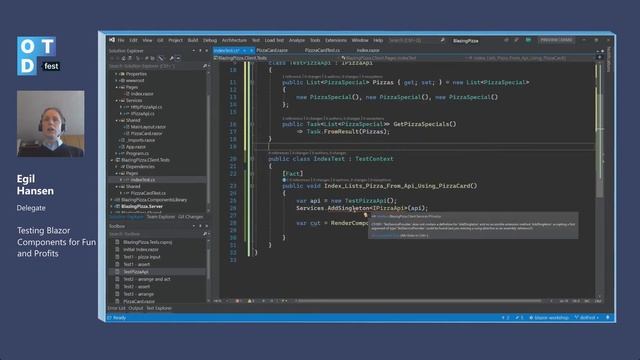Expand Program.cs node
Screen dimensions: 640x360
(116, 153)
